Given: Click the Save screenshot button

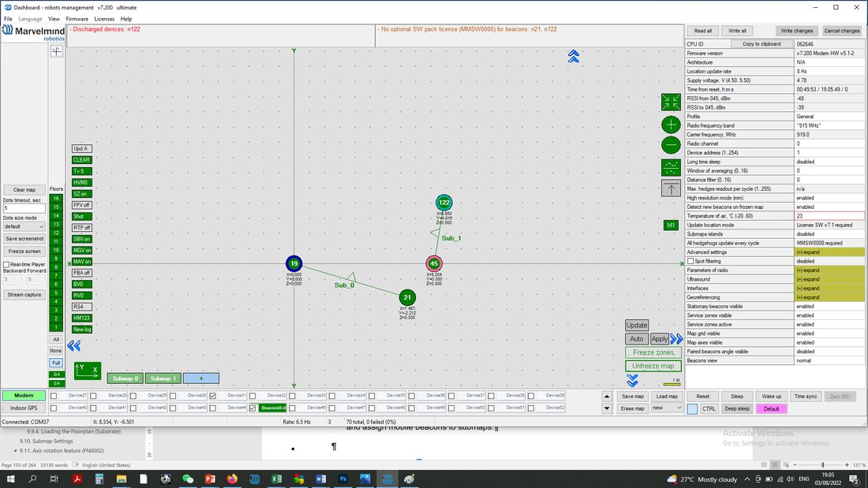Looking at the screenshot, I should click(x=24, y=239).
